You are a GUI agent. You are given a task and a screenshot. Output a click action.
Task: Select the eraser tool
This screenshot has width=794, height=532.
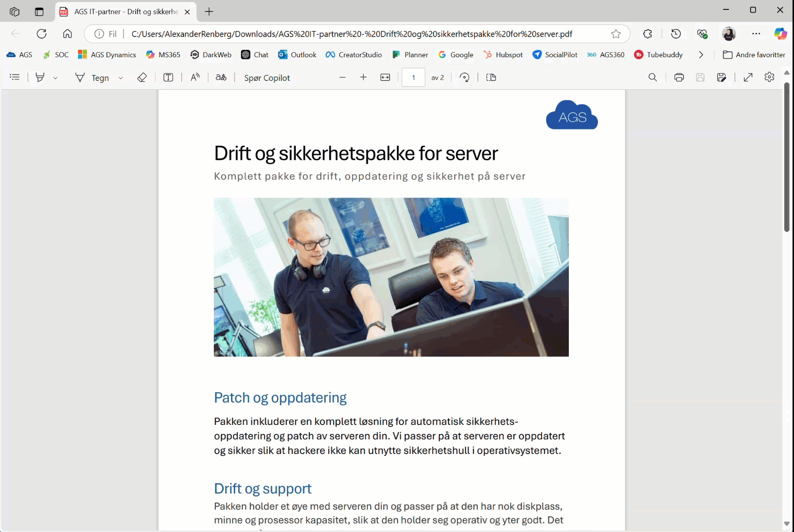click(142, 77)
